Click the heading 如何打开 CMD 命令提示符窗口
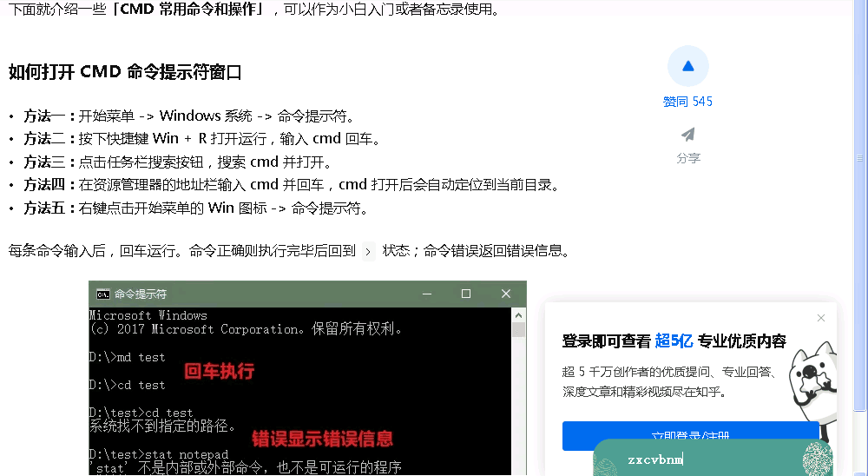Image resolution: width=868 pixels, height=476 pixels. 125,72
